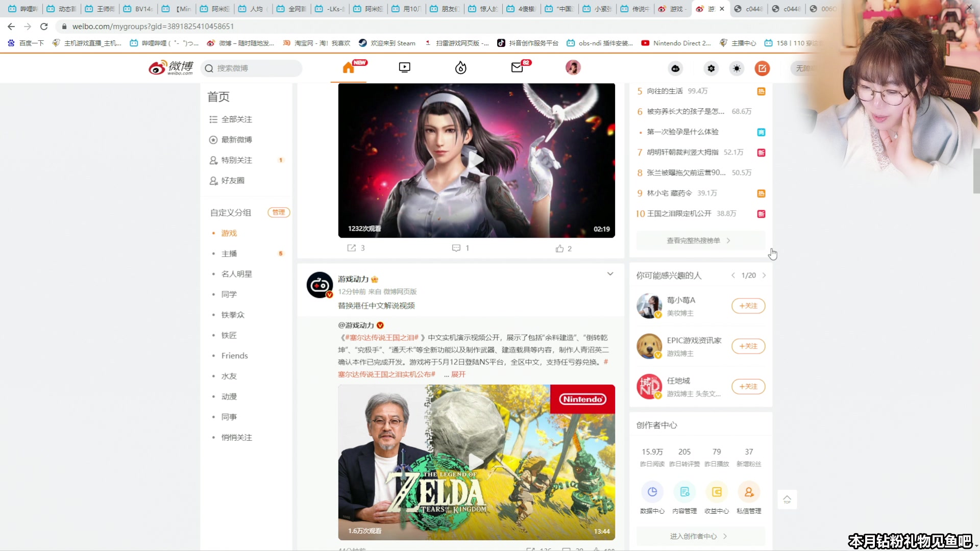980x551 pixels.
Task: Open the hot trending flame icon
Action: pos(460,67)
